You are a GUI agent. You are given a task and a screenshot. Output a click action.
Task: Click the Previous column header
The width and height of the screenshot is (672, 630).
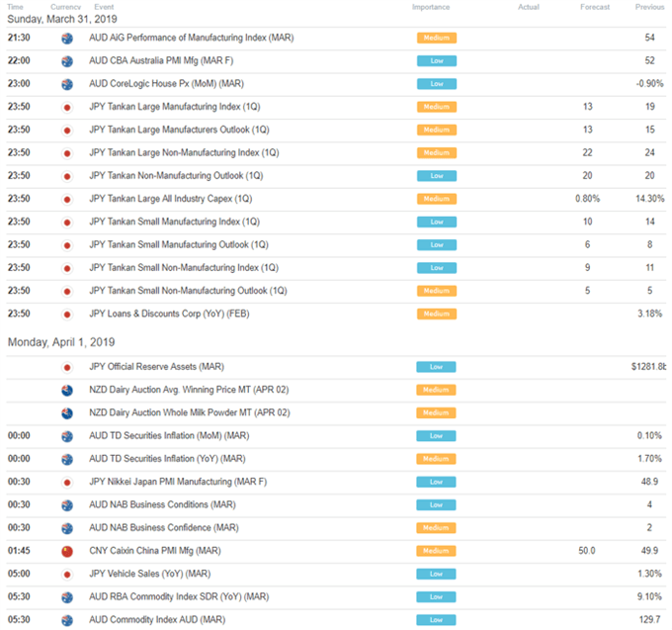click(x=649, y=7)
